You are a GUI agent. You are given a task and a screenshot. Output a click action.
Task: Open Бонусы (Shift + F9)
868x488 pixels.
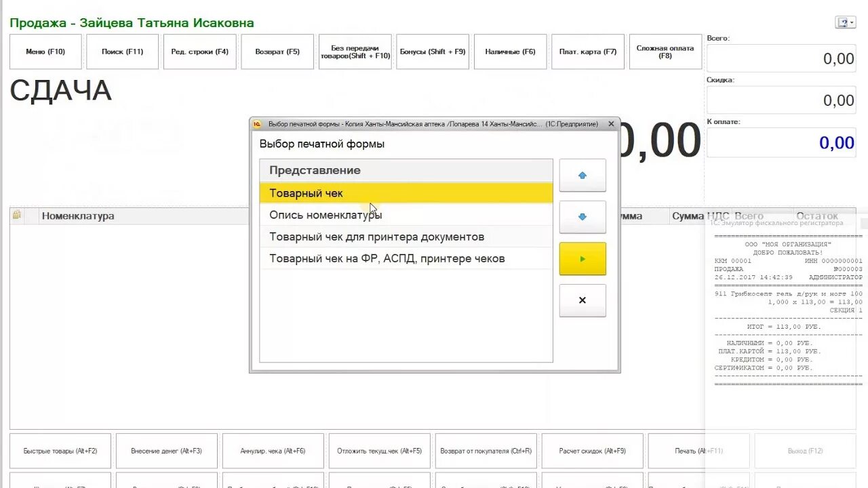[x=433, y=52]
